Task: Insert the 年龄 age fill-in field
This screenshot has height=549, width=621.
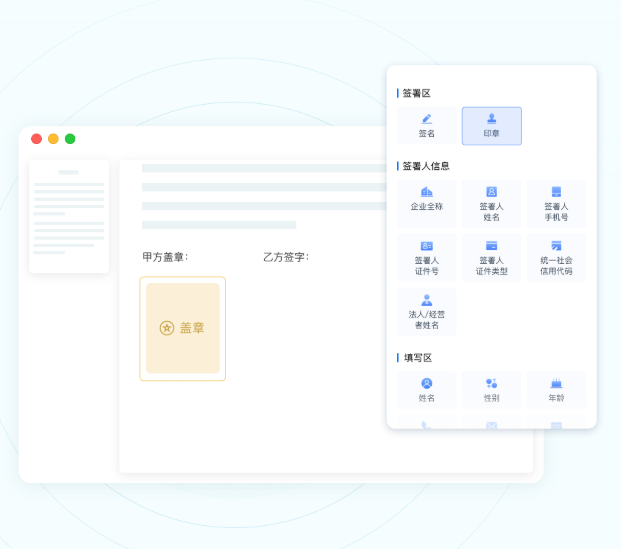Action: point(556,390)
